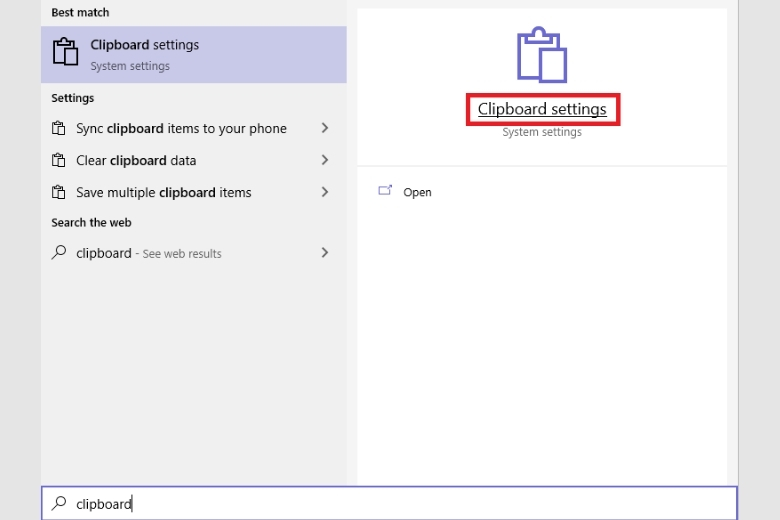Click the clipboard icon in Best match result
Image resolution: width=780 pixels, height=520 pixels.
(65, 54)
